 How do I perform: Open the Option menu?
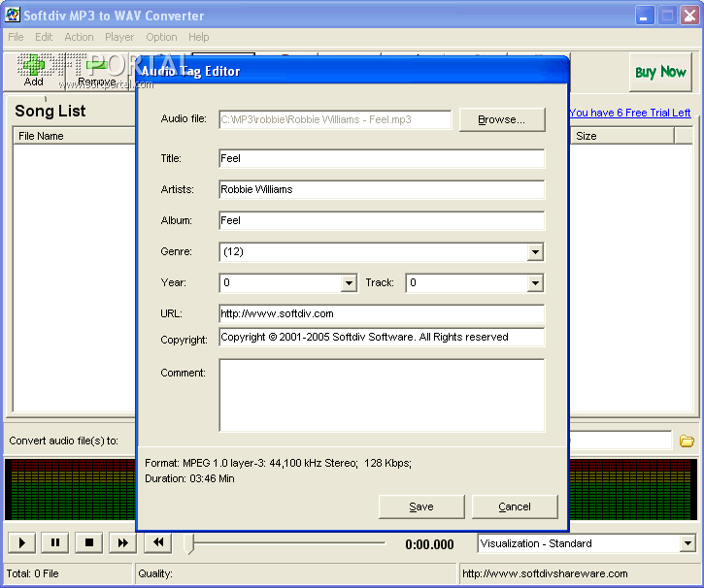coord(161,37)
